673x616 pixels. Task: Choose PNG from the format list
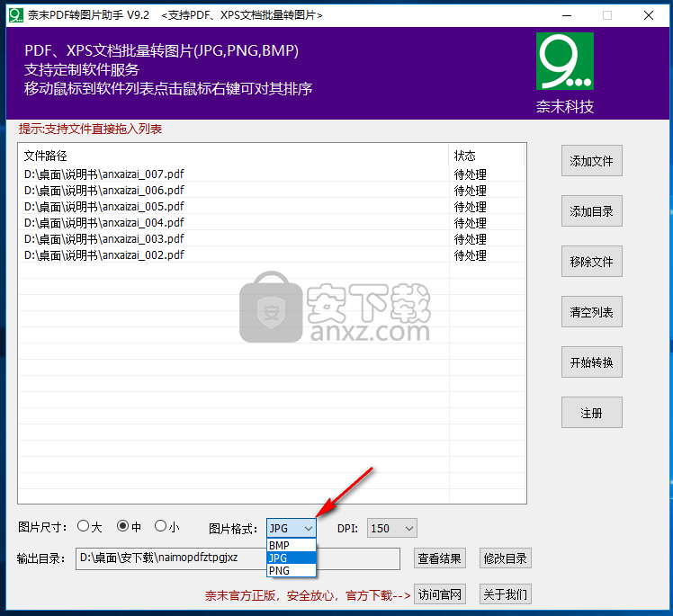tap(292, 570)
